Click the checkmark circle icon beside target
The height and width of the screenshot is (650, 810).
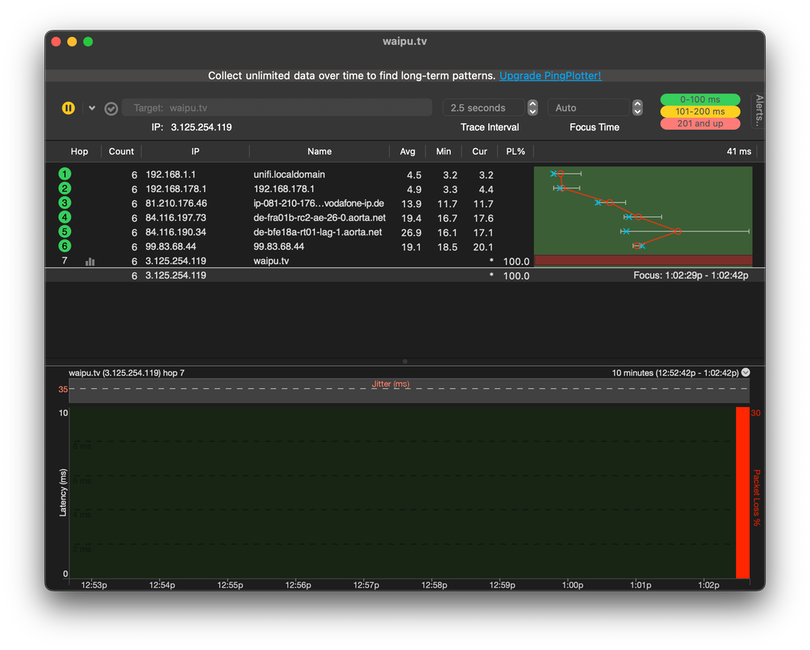click(111, 109)
